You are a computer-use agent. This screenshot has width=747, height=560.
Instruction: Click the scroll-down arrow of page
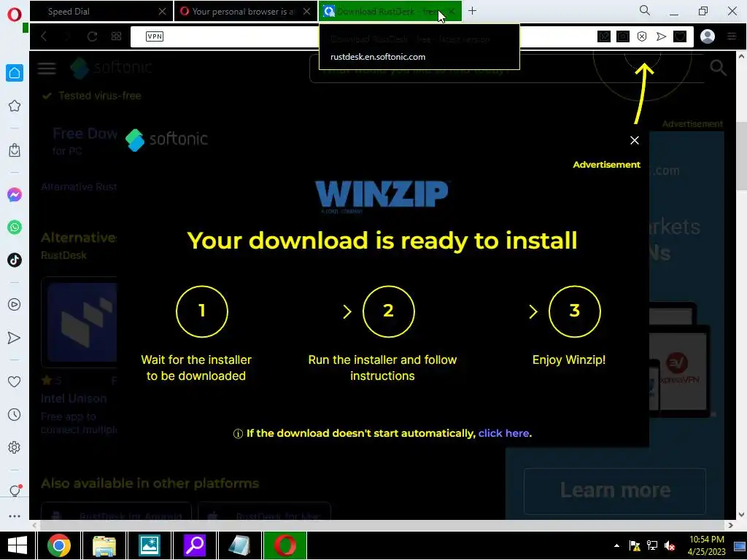pyautogui.click(x=741, y=515)
